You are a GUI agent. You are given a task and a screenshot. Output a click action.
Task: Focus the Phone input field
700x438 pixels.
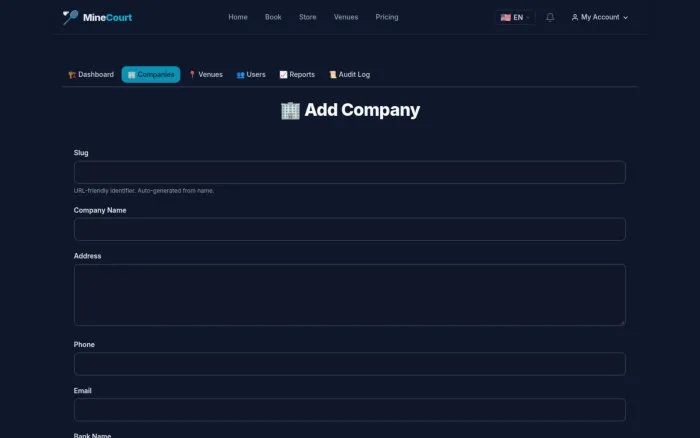(350, 364)
